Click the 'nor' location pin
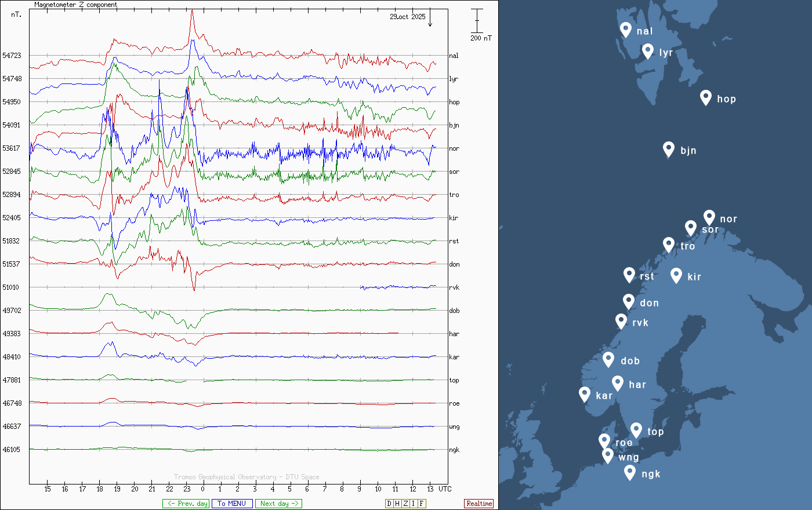812x510 pixels. 709,217
